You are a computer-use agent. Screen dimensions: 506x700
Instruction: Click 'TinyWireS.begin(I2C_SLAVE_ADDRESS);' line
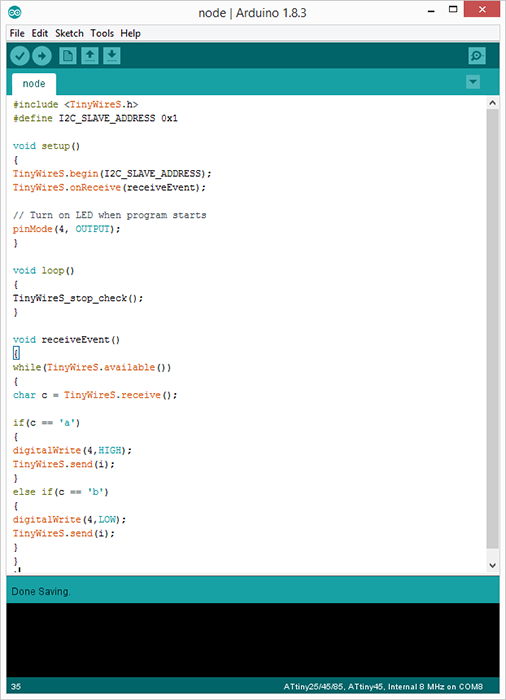click(112, 174)
